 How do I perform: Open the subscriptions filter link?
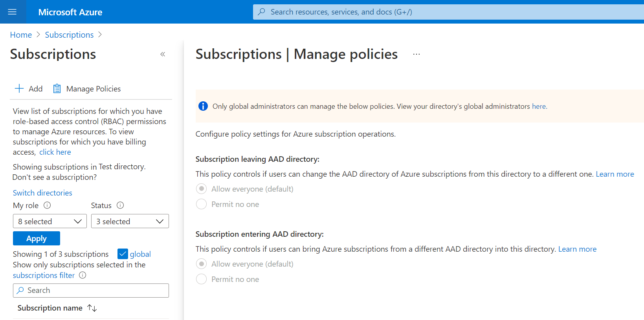click(x=44, y=275)
